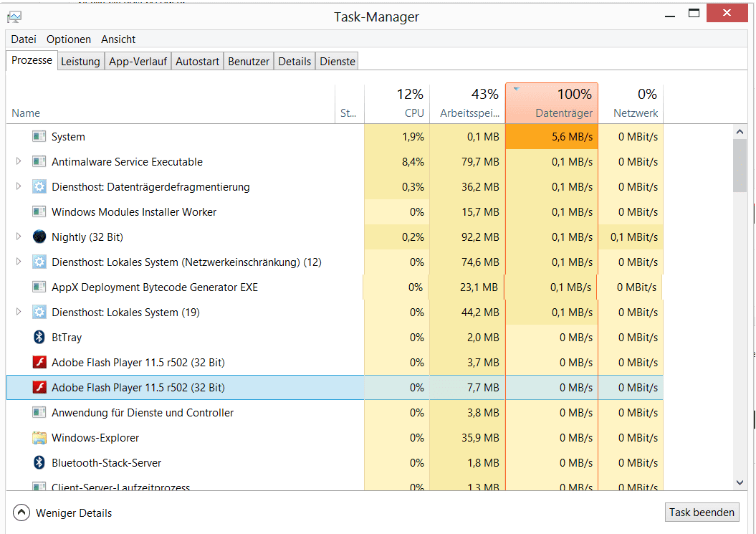756x534 pixels.
Task: Click the Lokales System (Netzwerkeinschränkung) gear icon
Action: [x=39, y=262]
